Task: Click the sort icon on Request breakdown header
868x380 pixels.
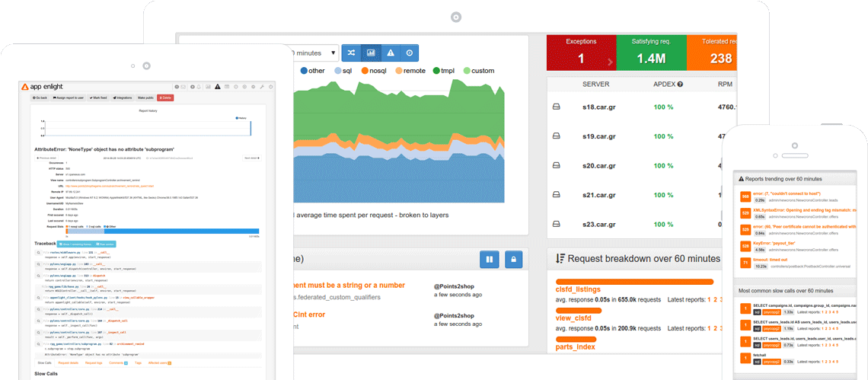Action: [560, 259]
